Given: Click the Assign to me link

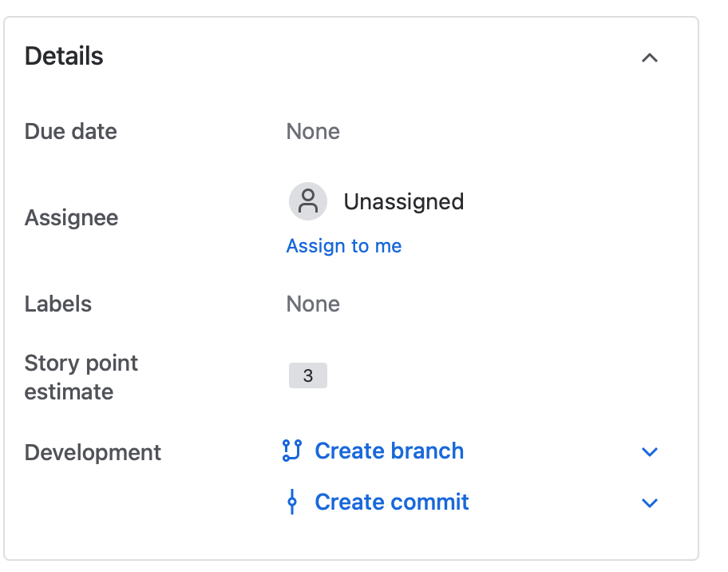Looking at the screenshot, I should (344, 246).
